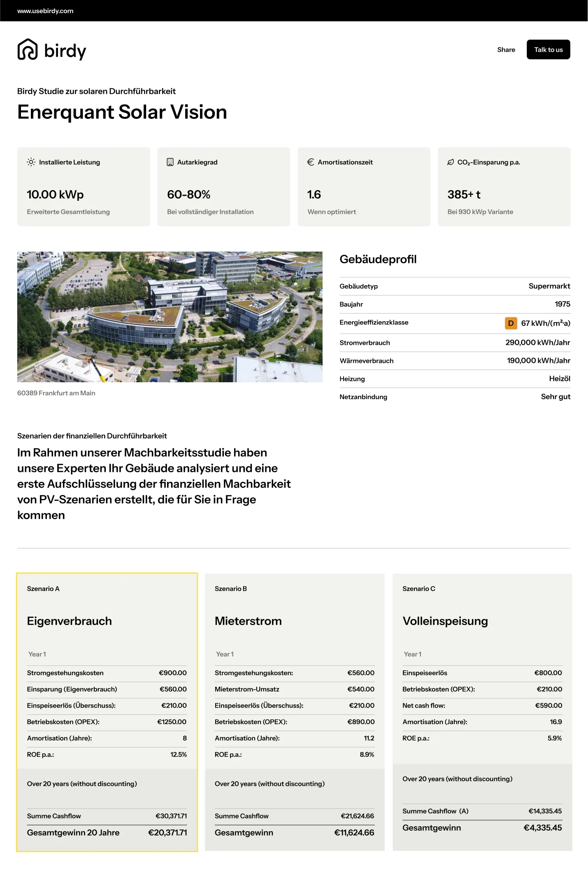Click the Erweiterte Gesamtleistung caption
This screenshot has height=869, width=588.
coord(68,212)
